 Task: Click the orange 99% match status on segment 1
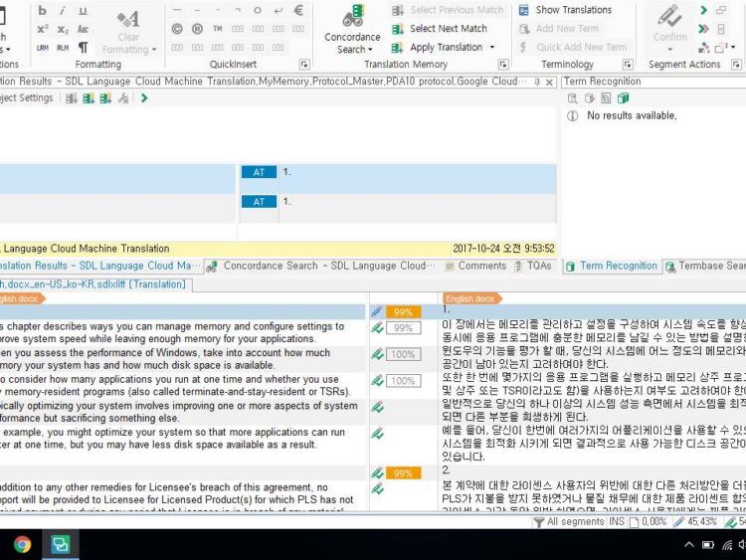403,312
